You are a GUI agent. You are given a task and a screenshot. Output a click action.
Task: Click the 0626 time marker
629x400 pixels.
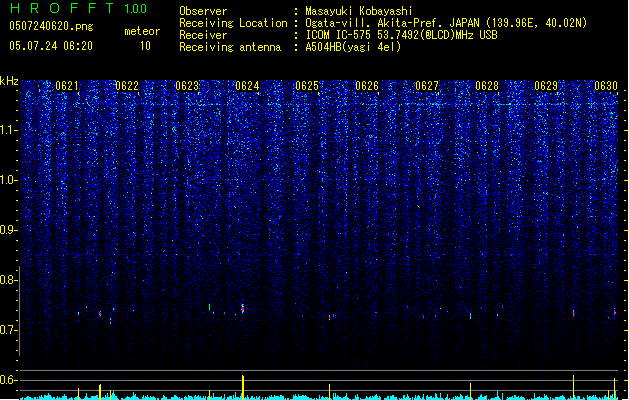point(367,86)
